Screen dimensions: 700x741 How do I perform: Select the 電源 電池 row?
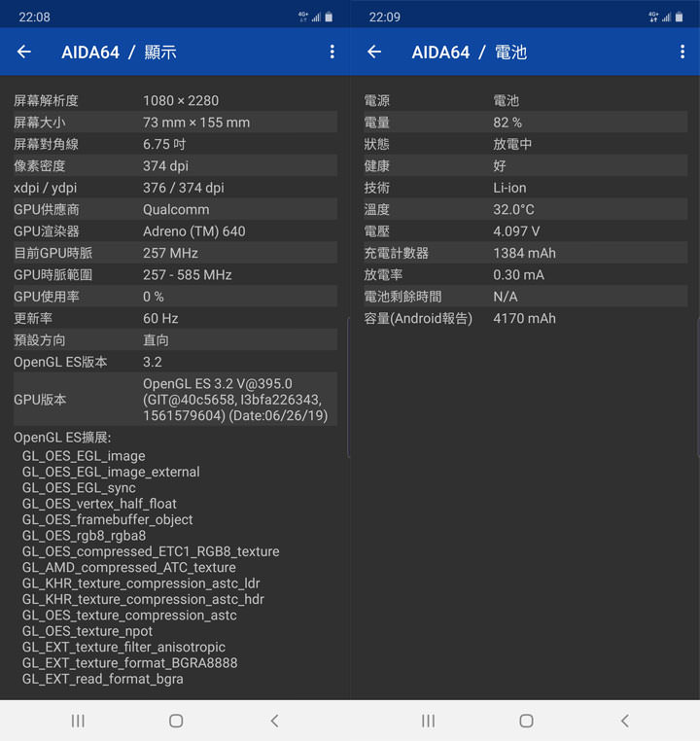[525, 100]
